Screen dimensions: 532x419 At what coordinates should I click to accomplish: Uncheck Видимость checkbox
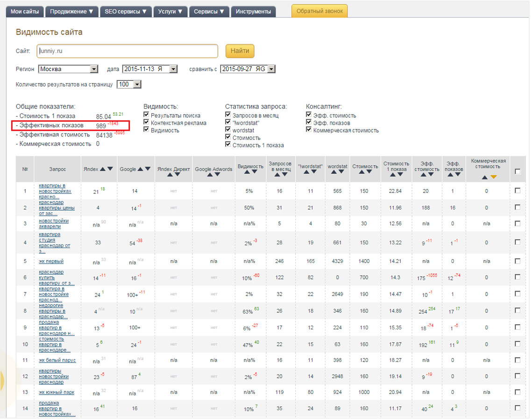[146, 129]
